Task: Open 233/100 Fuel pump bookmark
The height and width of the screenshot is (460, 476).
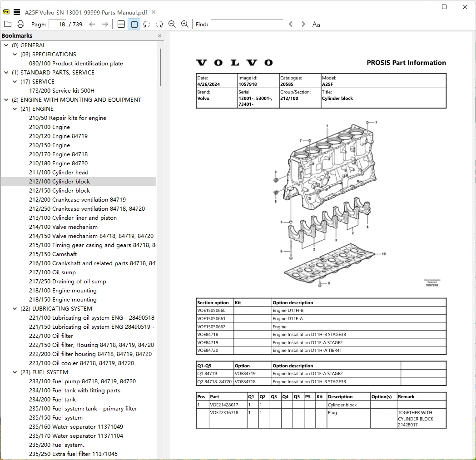Action: pyautogui.click(x=82, y=381)
